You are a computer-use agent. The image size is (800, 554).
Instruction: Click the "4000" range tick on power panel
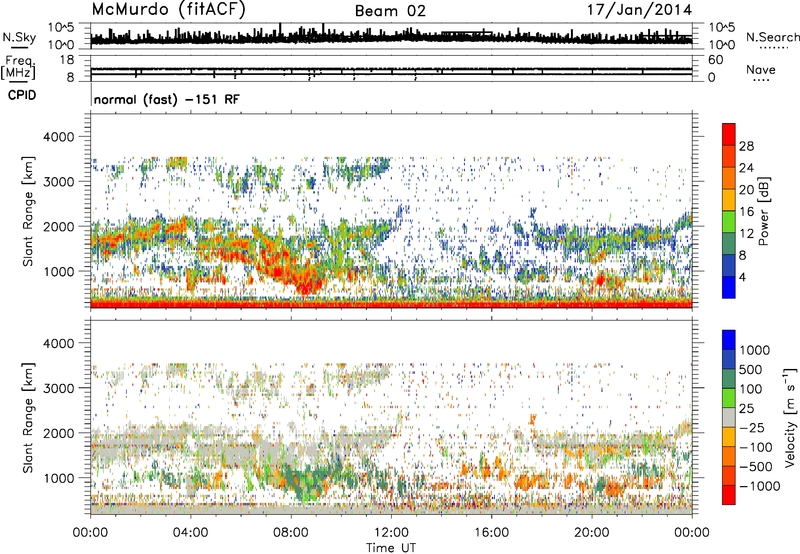[60, 137]
